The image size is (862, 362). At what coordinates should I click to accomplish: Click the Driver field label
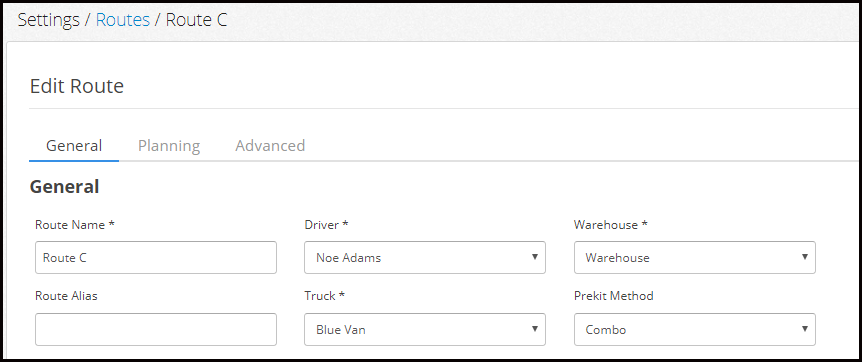327,224
